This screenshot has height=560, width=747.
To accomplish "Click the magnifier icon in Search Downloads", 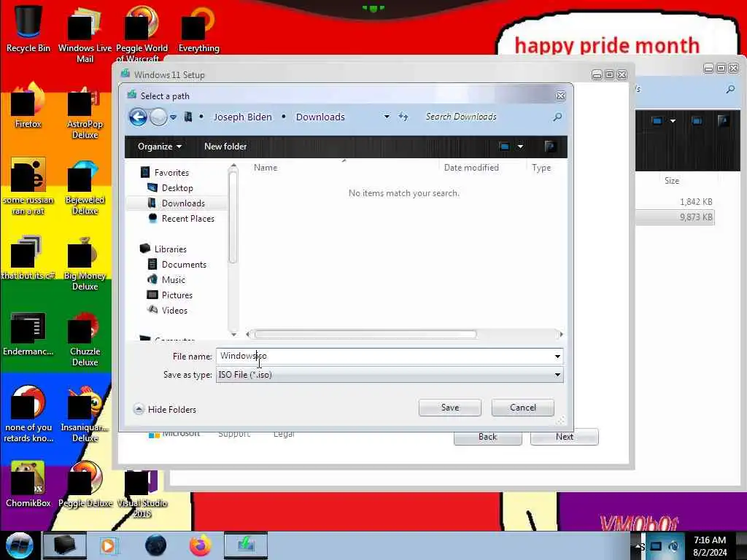I will (x=557, y=117).
